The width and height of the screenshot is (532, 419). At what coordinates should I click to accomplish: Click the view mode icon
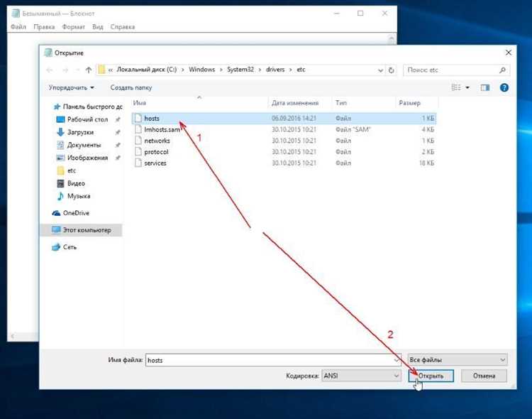pyautogui.click(x=457, y=87)
